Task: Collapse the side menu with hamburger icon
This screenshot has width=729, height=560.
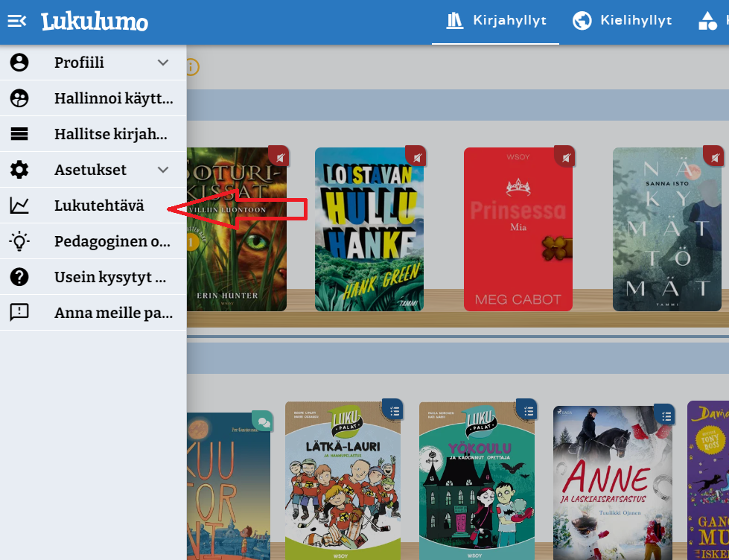Action: (16, 21)
